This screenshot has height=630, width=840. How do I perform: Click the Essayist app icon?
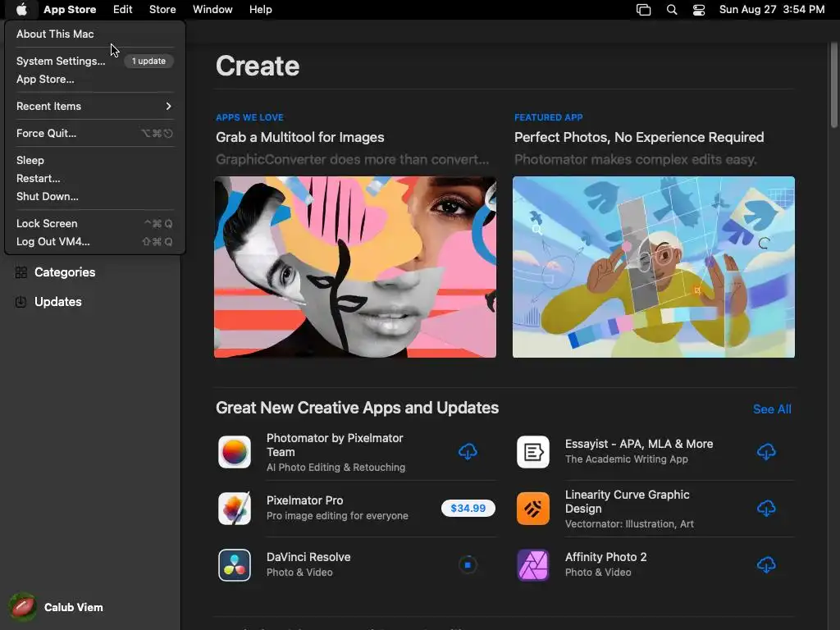[533, 452]
